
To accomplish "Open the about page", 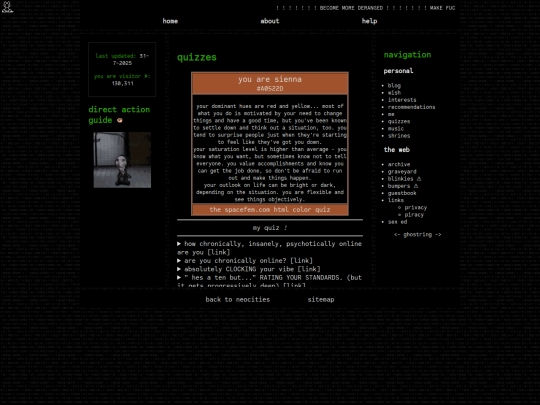I will (x=270, y=21).
